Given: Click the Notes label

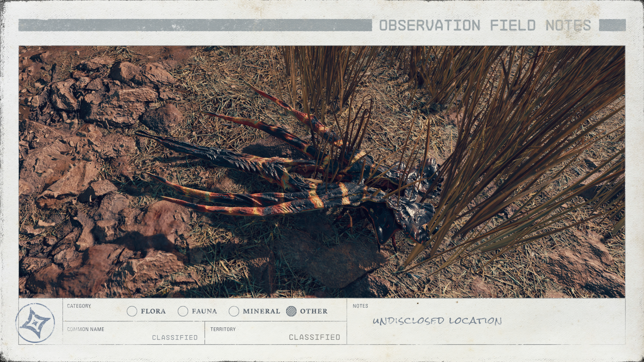Looking at the screenshot, I should (x=360, y=306).
